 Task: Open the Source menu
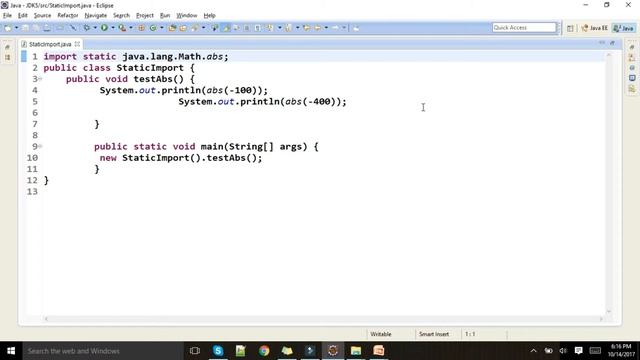coord(42,15)
